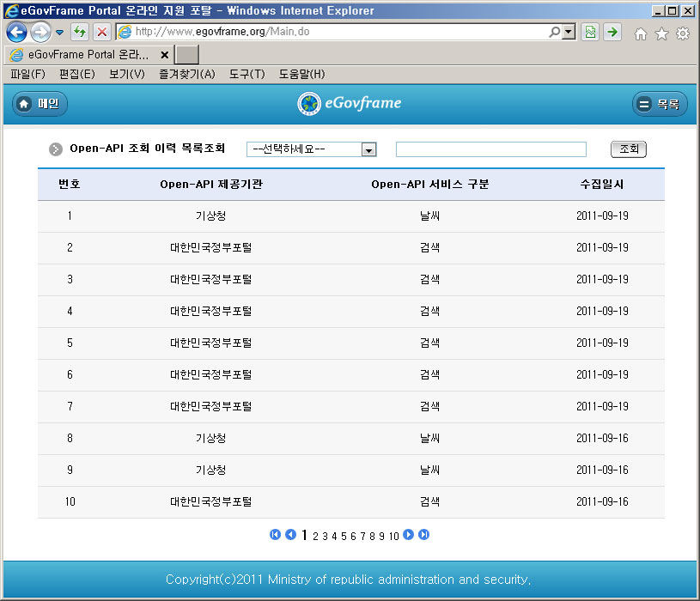
Task: Click the refresh icon in browser toolbar
Action: [x=80, y=32]
